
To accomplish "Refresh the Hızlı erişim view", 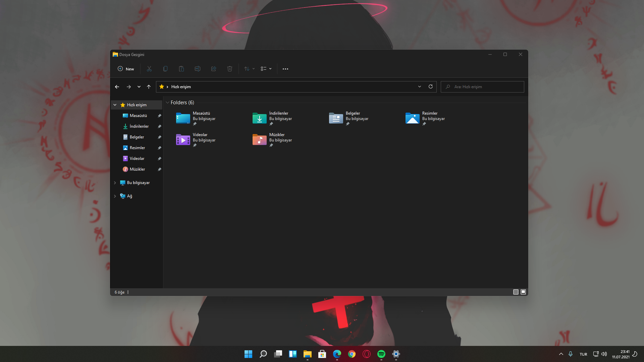I will (x=431, y=86).
